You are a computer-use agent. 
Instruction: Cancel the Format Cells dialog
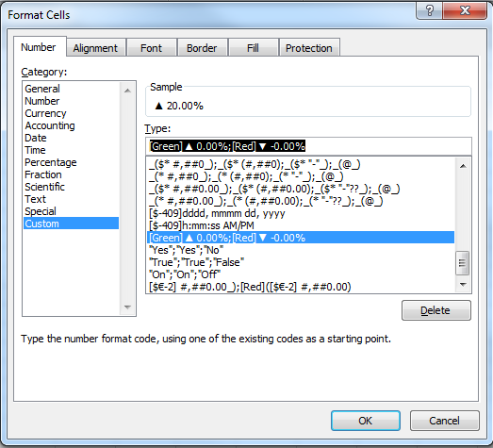[445, 421]
